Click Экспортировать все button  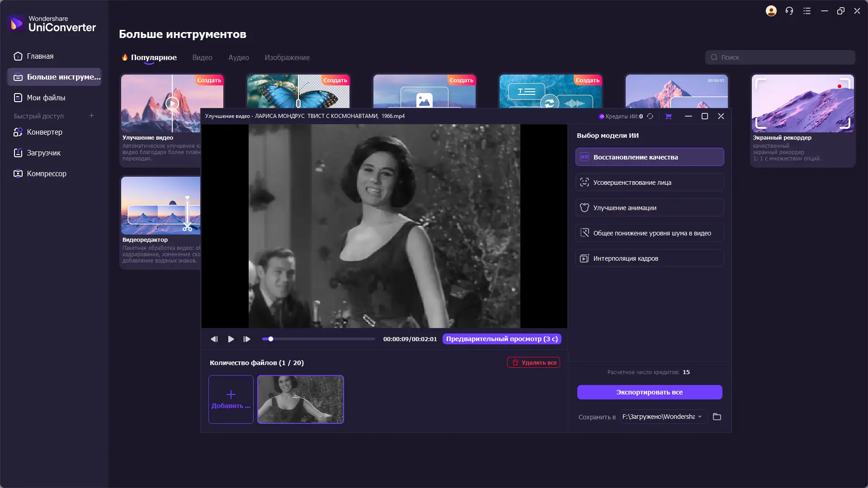[x=650, y=392]
